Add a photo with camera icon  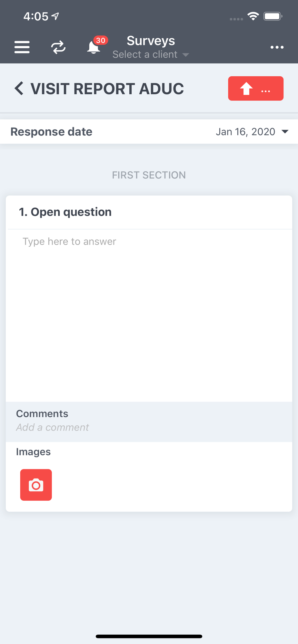[36, 485]
